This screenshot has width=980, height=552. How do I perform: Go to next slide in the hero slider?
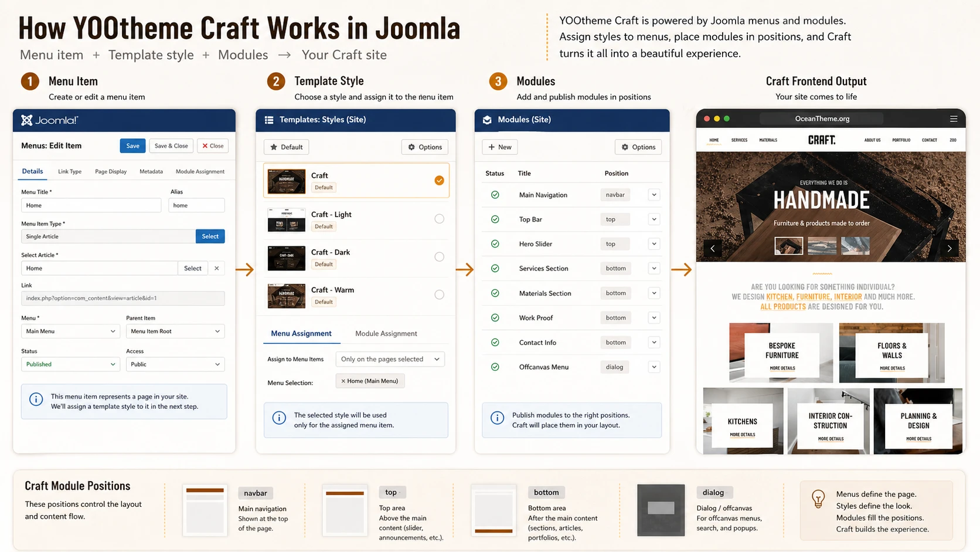click(x=950, y=248)
